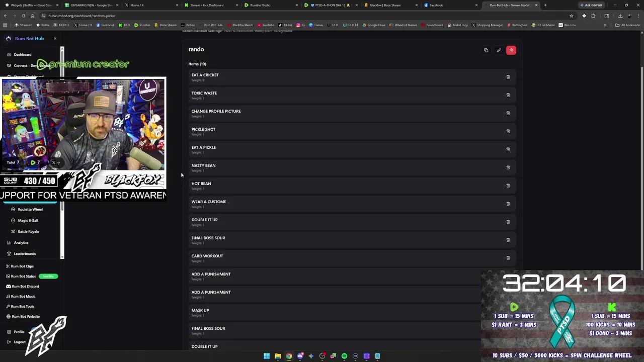Trash the EAT A PICKLE item
644x362 pixels.
508,149
